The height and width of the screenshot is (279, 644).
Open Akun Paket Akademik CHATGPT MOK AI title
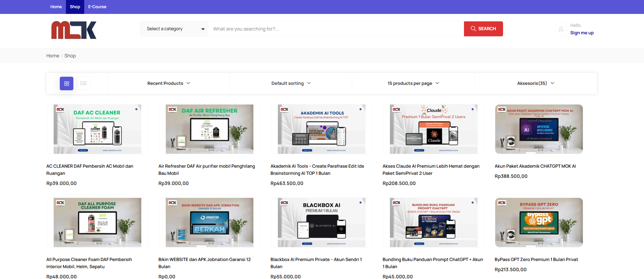coord(535,166)
